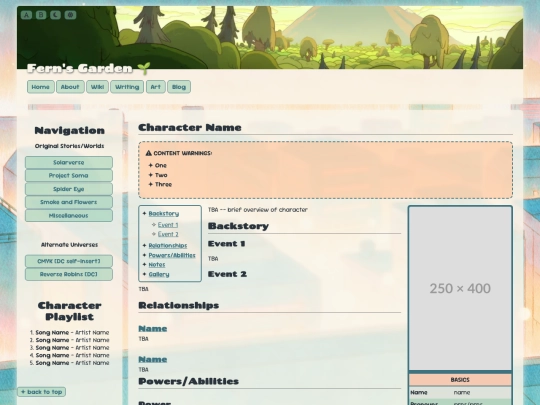The image size is (540, 405).
Task: Click the second Name link under Relationships
Action: pyautogui.click(x=153, y=359)
